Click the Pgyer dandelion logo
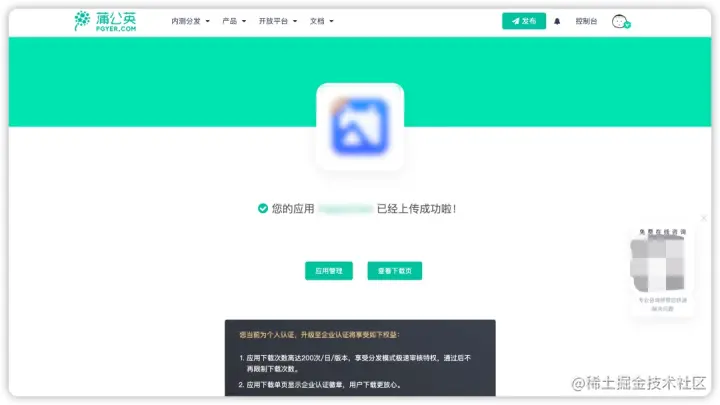 pyautogui.click(x=105, y=21)
